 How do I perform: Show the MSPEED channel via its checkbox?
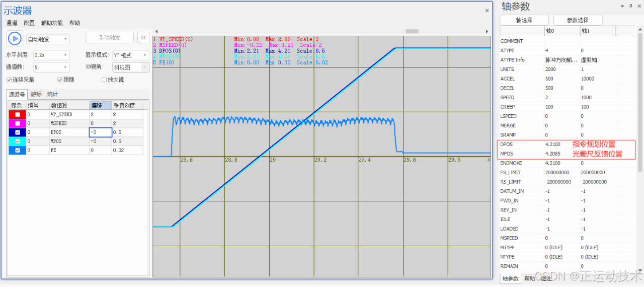point(18,123)
